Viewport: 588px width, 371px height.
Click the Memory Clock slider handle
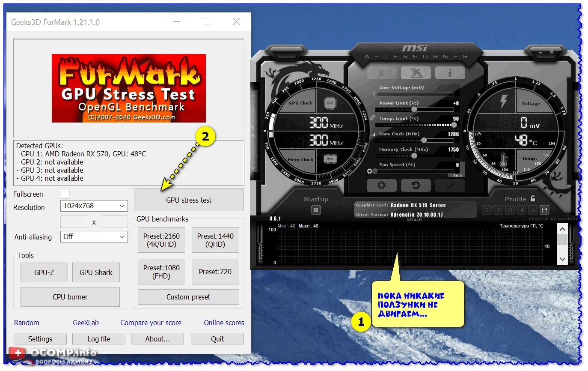[x=414, y=156]
